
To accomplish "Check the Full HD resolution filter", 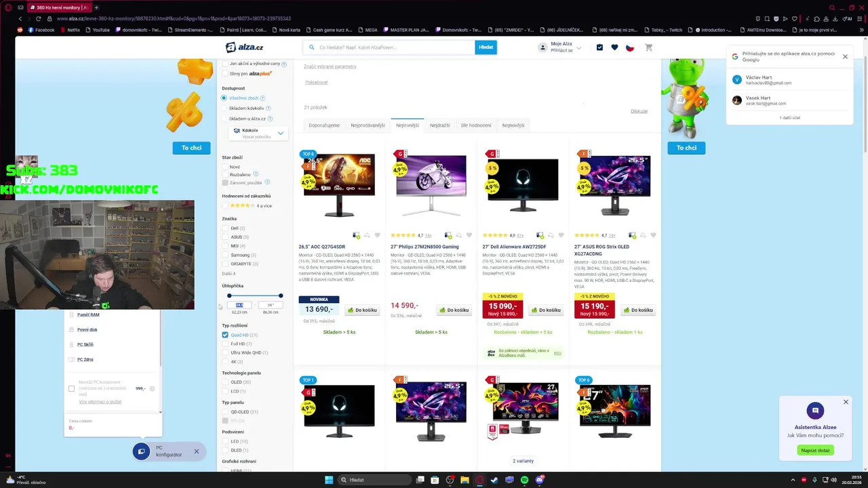I will click(225, 344).
